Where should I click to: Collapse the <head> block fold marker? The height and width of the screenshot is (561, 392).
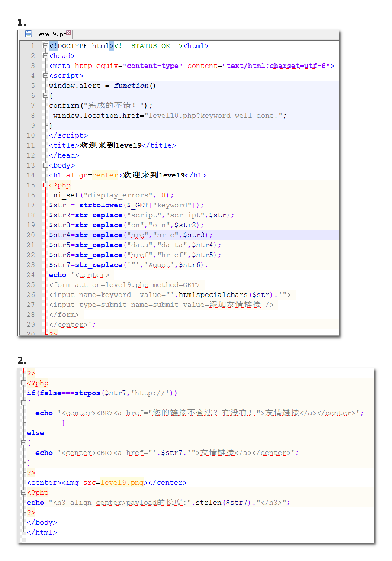tap(45, 56)
